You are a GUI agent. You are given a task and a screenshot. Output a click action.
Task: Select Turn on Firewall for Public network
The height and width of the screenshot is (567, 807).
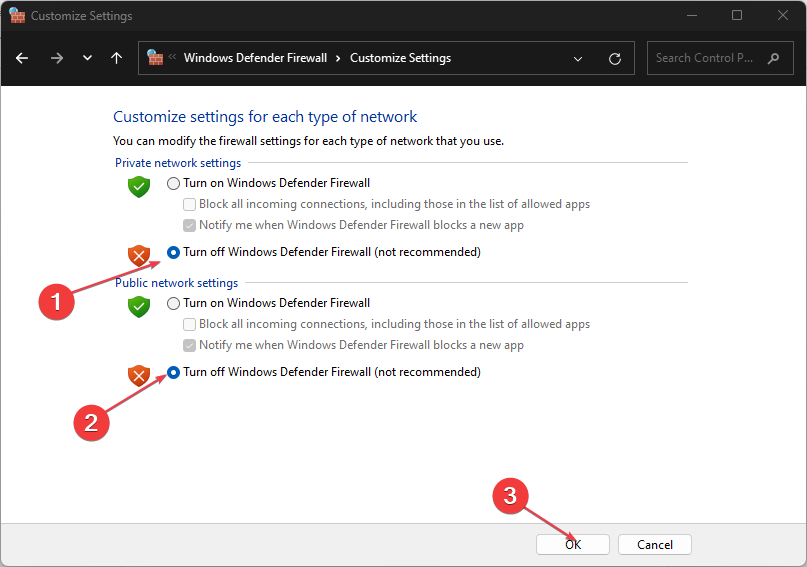click(174, 303)
